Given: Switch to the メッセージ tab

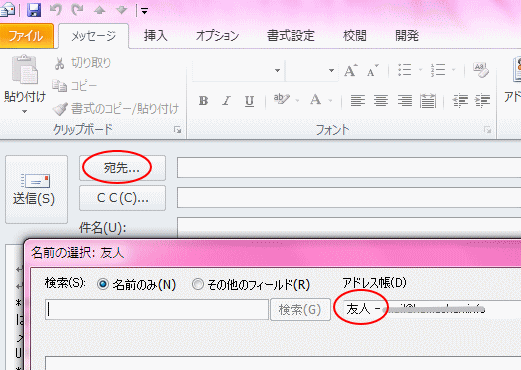Looking at the screenshot, I should [x=94, y=36].
